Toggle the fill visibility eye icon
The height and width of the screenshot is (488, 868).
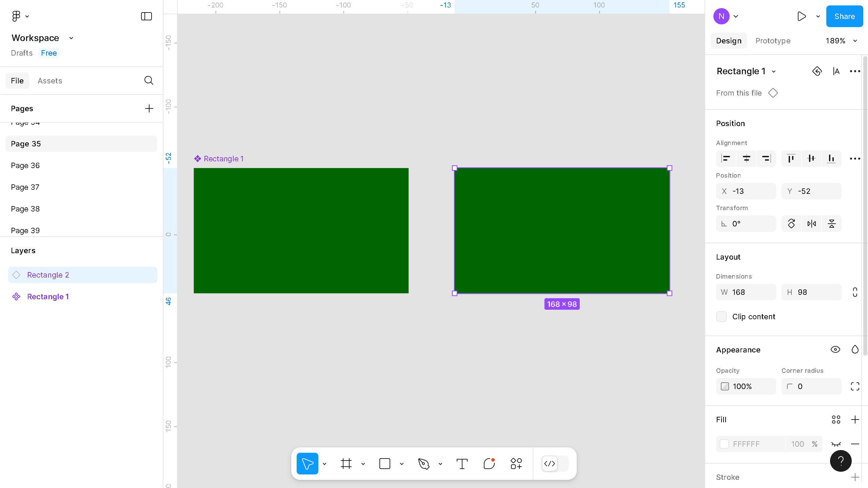(x=836, y=444)
